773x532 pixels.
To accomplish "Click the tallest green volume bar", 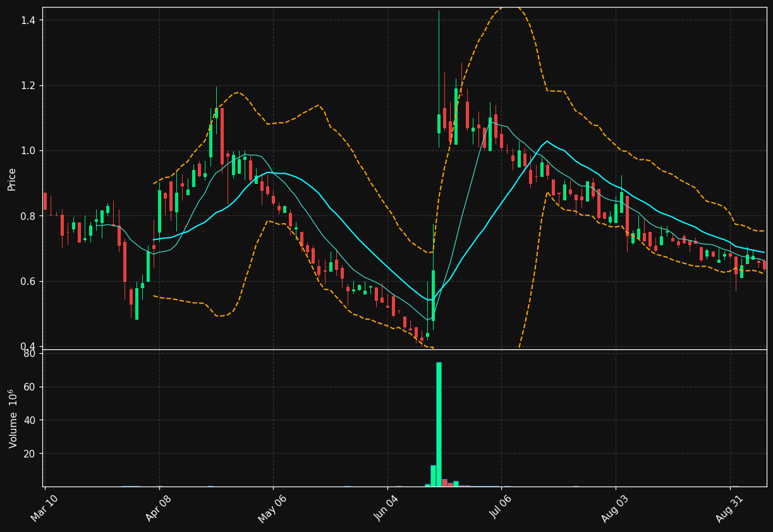I will click(x=439, y=425).
